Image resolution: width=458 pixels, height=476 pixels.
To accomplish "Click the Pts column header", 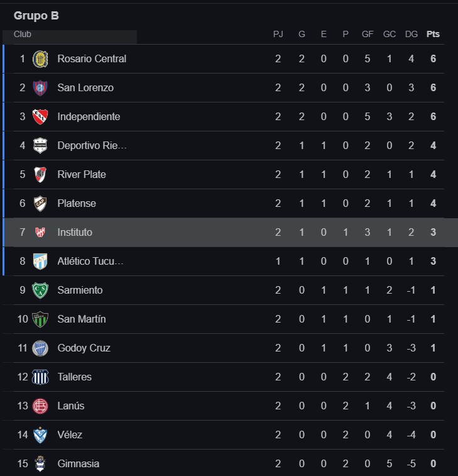I will coord(433,34).
